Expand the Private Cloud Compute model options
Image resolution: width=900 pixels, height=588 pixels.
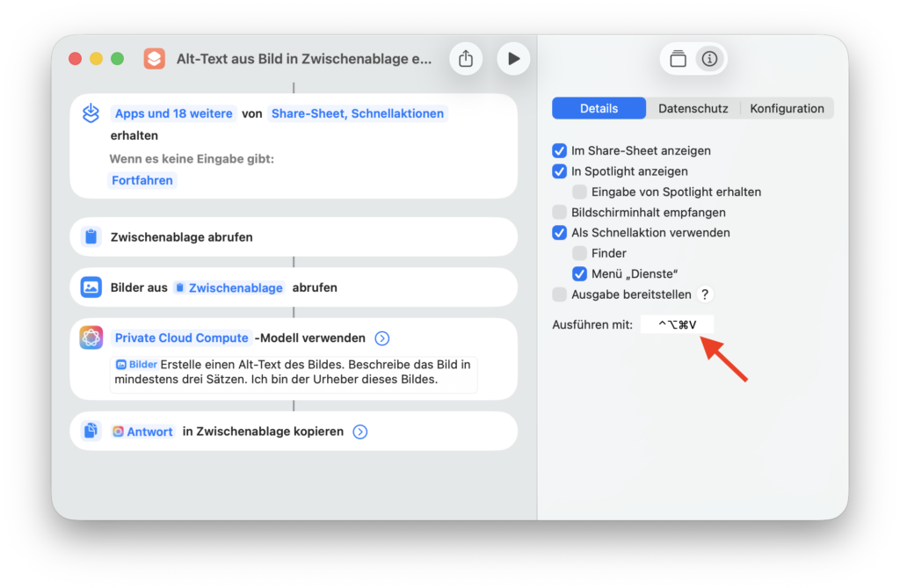coord(382,338)
